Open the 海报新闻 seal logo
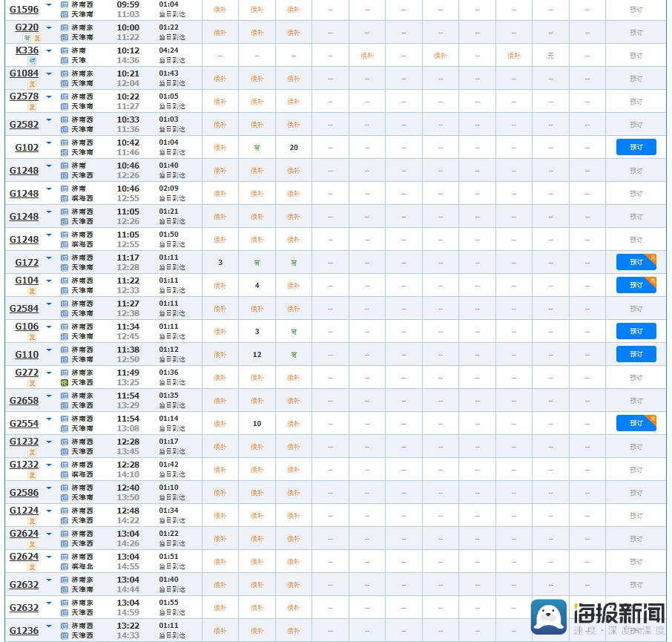The image size is (672, 642). pos(549,617)
